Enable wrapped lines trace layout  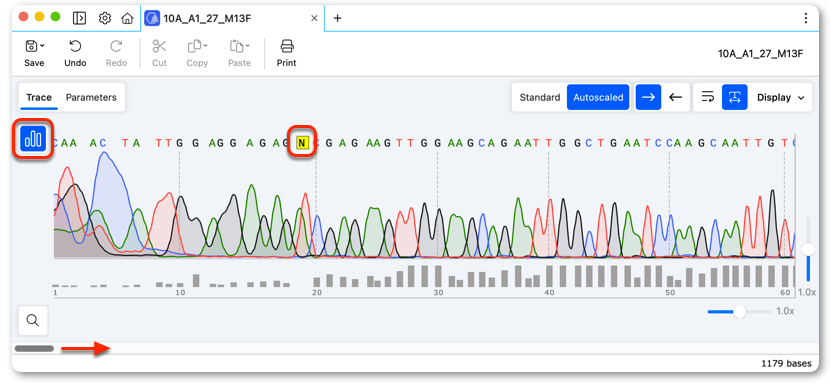[x=708, y=97]
